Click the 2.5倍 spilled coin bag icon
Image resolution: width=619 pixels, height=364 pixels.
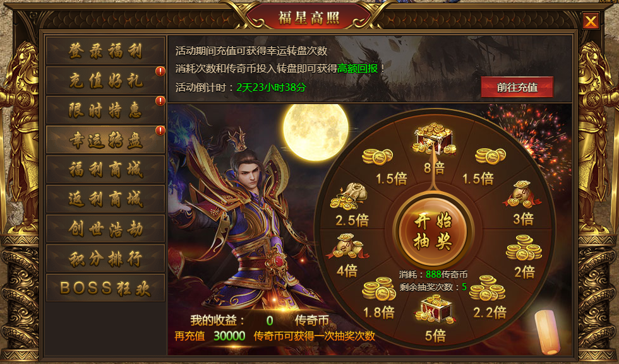(x=349, y=196)
